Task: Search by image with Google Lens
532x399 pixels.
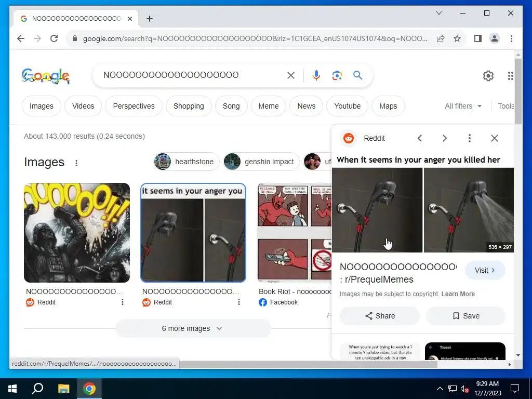Action: (x=337, y=75)
